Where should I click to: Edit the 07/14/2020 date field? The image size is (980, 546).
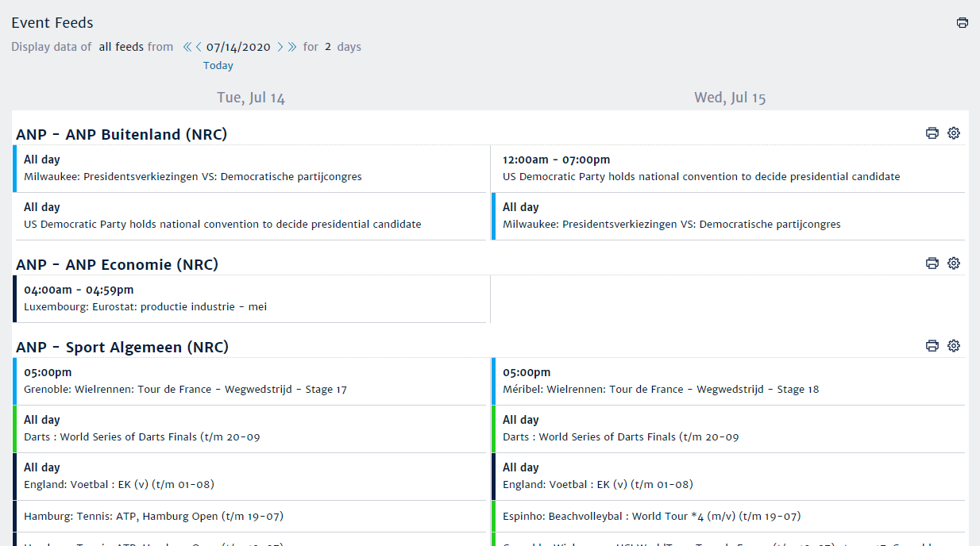(x=238, y=47)
